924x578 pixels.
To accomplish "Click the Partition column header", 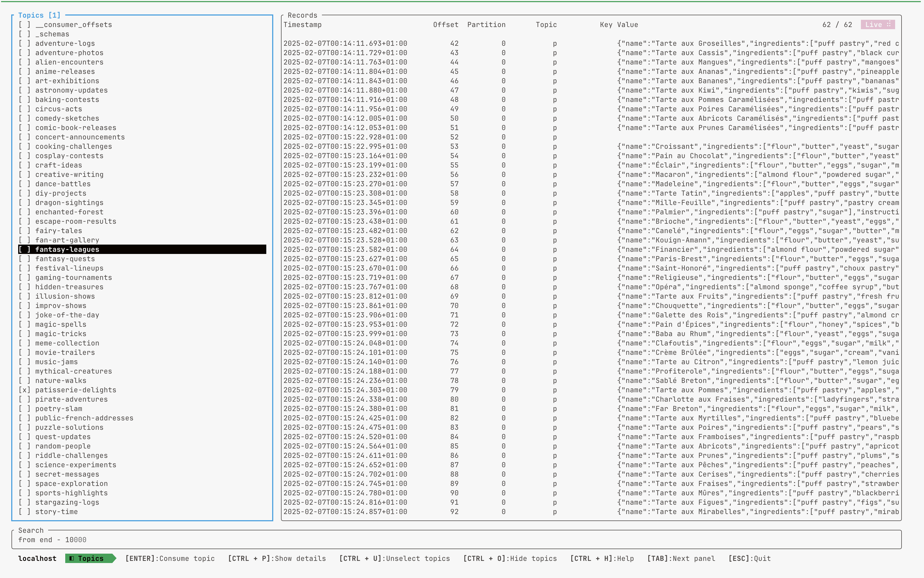I will coord(486,25).
